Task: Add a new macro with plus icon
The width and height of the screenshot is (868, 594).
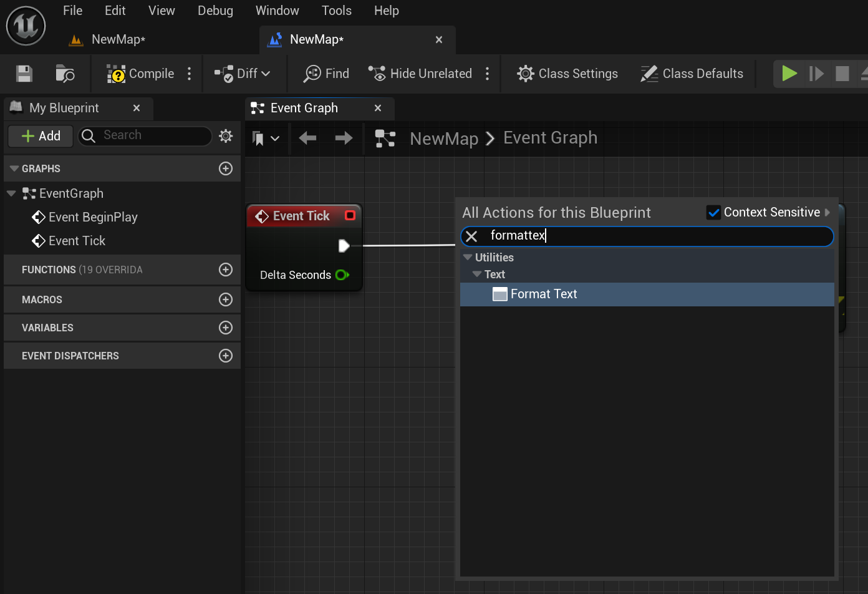Action: [226, 299]
